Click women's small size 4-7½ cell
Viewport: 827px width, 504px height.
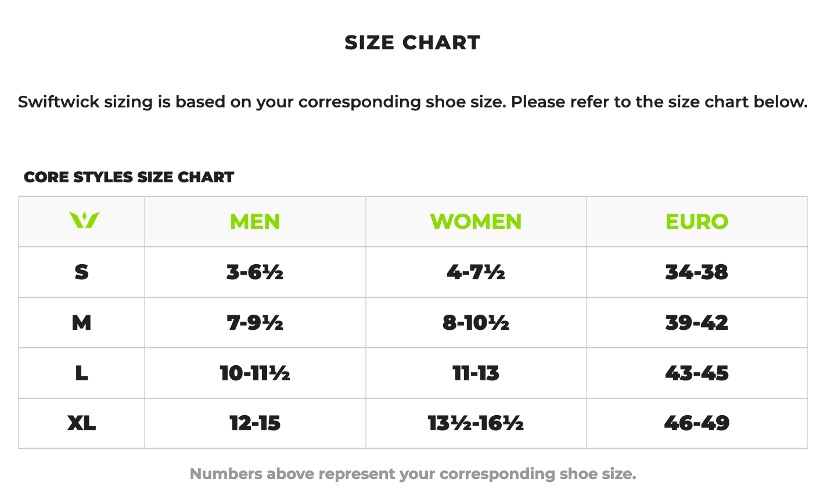(476, 272)
